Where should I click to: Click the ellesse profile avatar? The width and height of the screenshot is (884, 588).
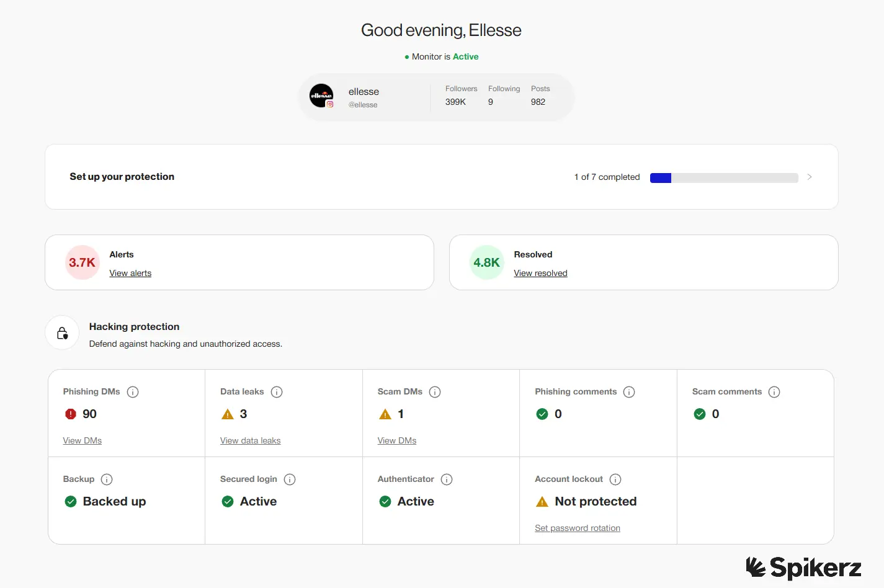pos(321,96)
